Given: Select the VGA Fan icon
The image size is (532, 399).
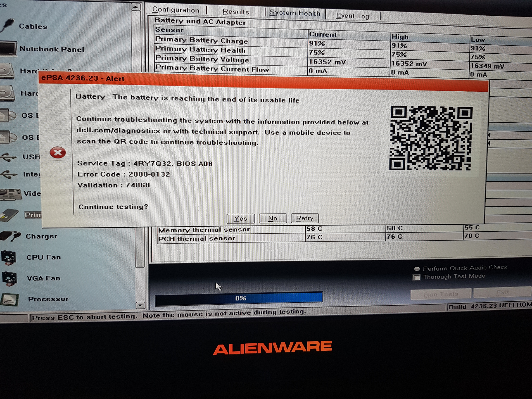Looking at the screenshot, I should [10, 279].
